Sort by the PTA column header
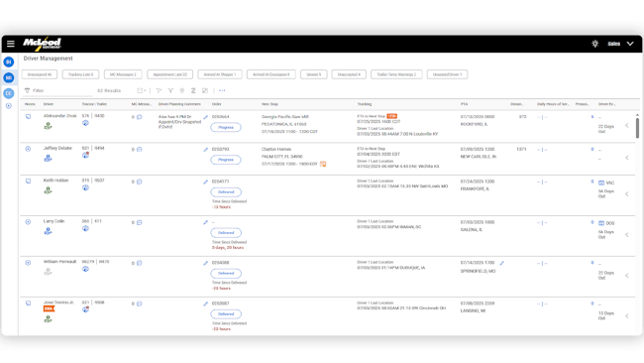 click(464, 104)
